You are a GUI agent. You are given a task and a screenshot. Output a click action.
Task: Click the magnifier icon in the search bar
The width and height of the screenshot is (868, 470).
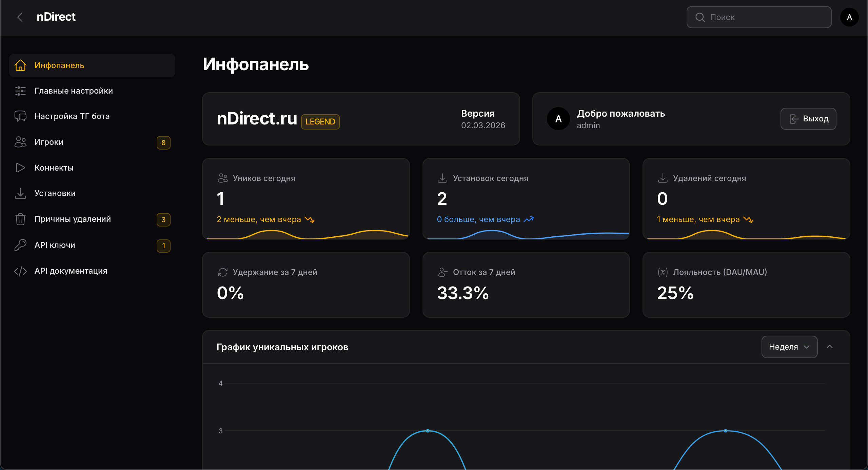click(x=700, y=17)
